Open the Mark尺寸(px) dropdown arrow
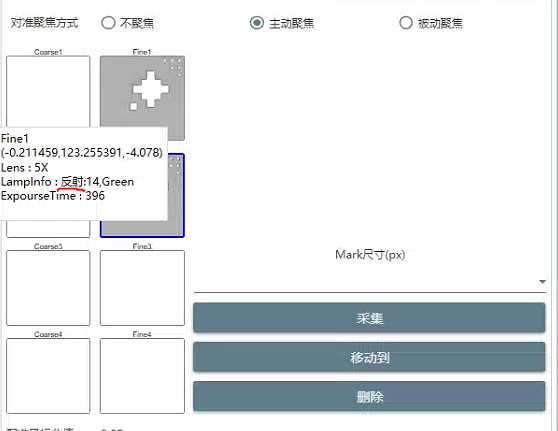Viewport: 558px width, 431px height. 542,282
